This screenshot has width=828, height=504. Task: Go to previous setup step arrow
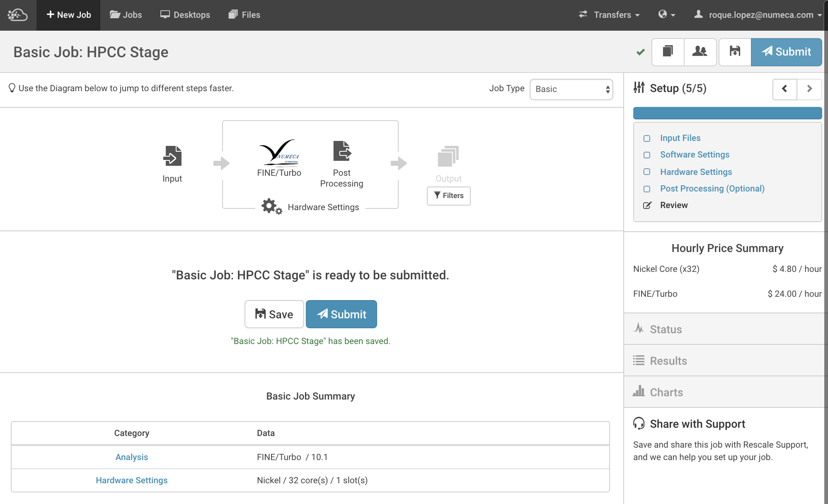click(784, 89)
